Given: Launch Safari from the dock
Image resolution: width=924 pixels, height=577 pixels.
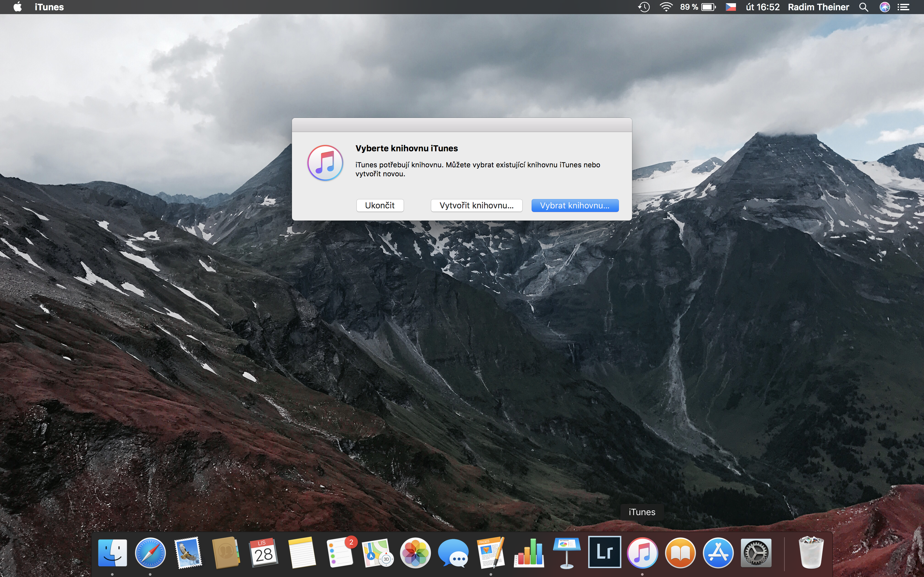Looking at the screenshot, I should pos(150,553).
